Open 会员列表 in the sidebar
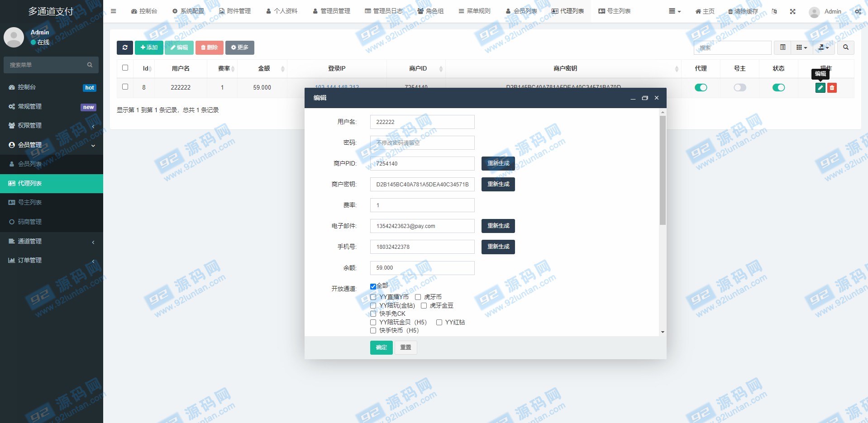 pos(52,164)
